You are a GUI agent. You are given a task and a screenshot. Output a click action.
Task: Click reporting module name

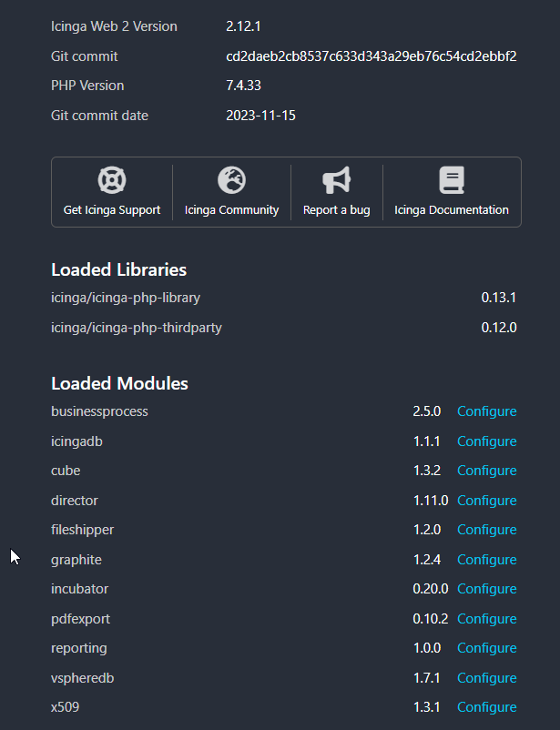78,648
